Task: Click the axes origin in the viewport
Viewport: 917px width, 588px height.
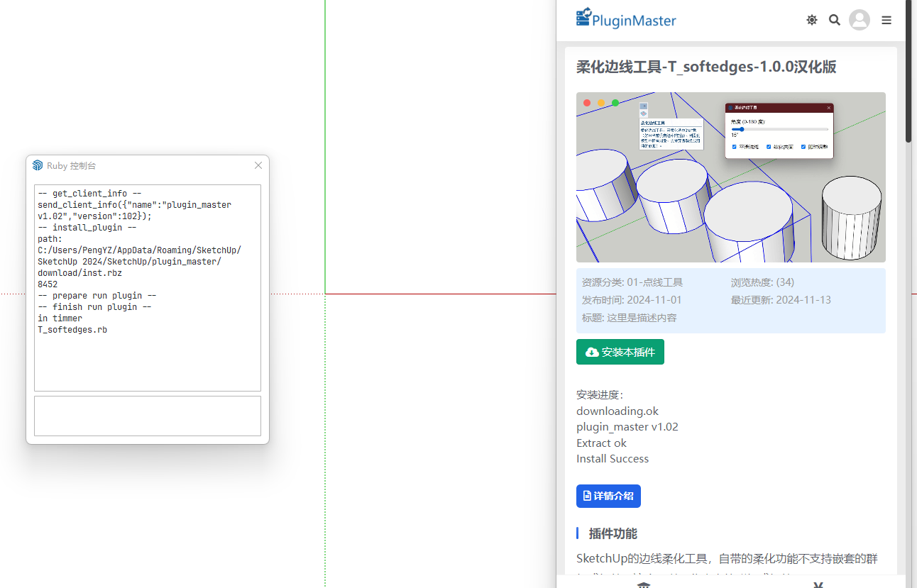Action: tap(325, 294)
